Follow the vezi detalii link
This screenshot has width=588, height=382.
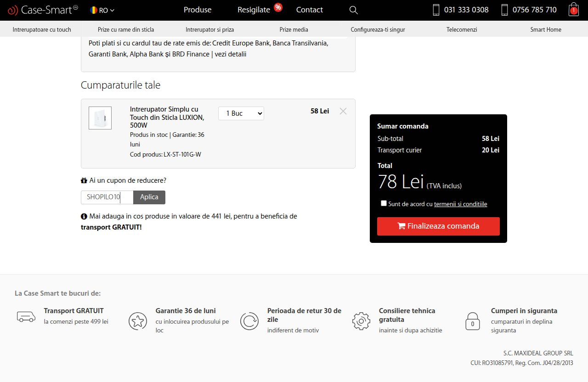(x=231, y=54)
